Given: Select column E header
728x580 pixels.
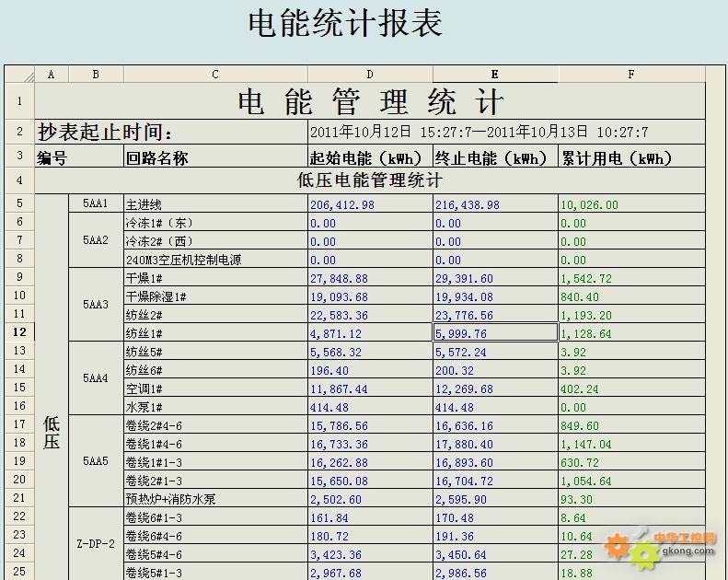Looking at the screenshot, I should [495, 75].
